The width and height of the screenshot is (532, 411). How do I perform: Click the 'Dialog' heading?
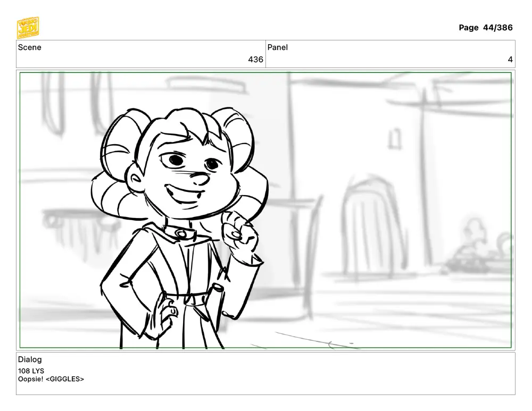click(x=30, y=359)
